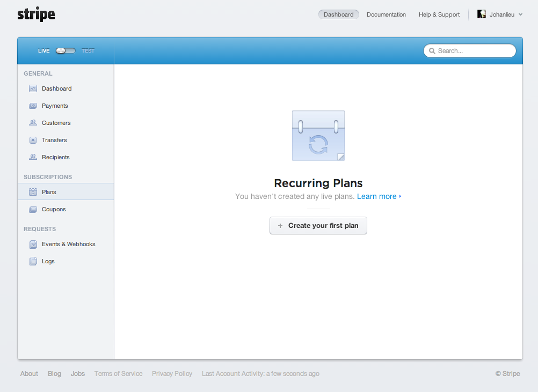The image size is (538, 392).
Task: Open Transfers in the sidebar
Action: [66, 140]
